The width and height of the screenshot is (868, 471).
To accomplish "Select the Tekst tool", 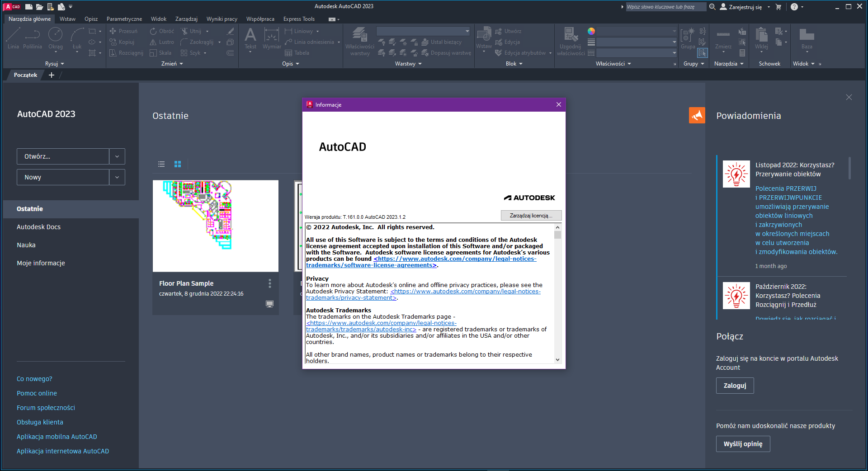I will [x=250, y=38].
